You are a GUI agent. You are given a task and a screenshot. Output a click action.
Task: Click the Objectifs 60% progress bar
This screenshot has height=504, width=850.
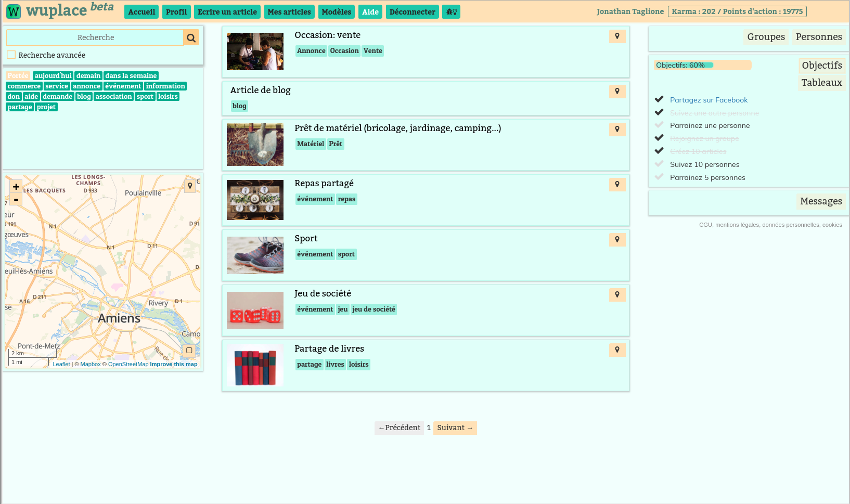(702, 65)
